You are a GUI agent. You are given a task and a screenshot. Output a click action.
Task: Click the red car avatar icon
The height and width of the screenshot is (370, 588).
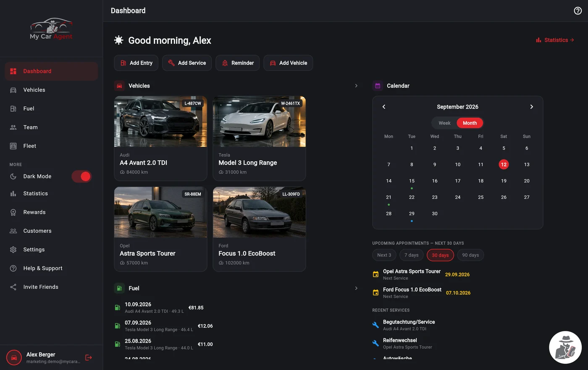[14, 358]
